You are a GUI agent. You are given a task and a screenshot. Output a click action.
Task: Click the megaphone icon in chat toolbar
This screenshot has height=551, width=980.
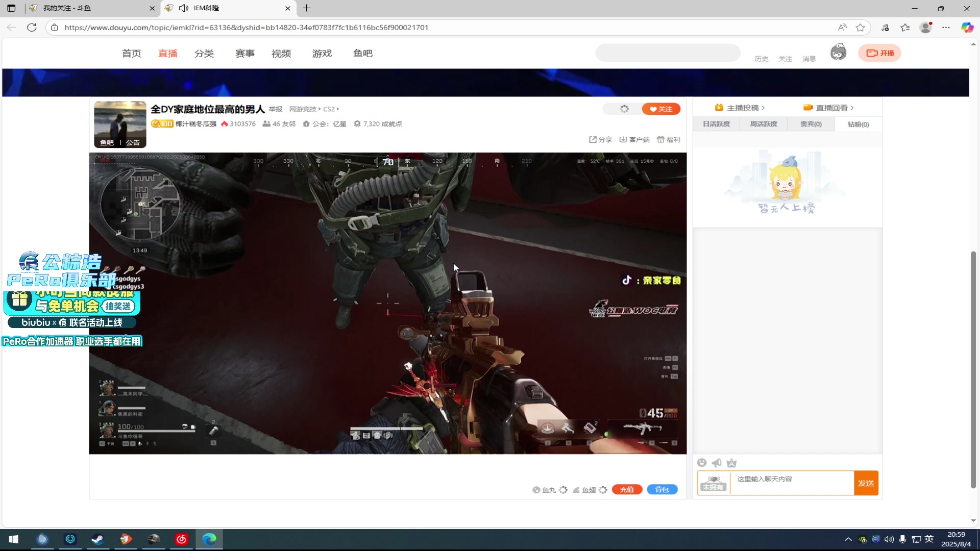tap(717, 463)
